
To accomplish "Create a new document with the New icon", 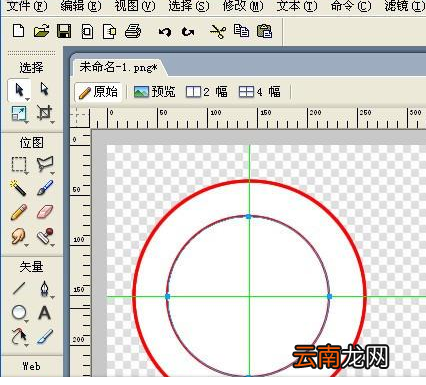I will pos(18,31).
